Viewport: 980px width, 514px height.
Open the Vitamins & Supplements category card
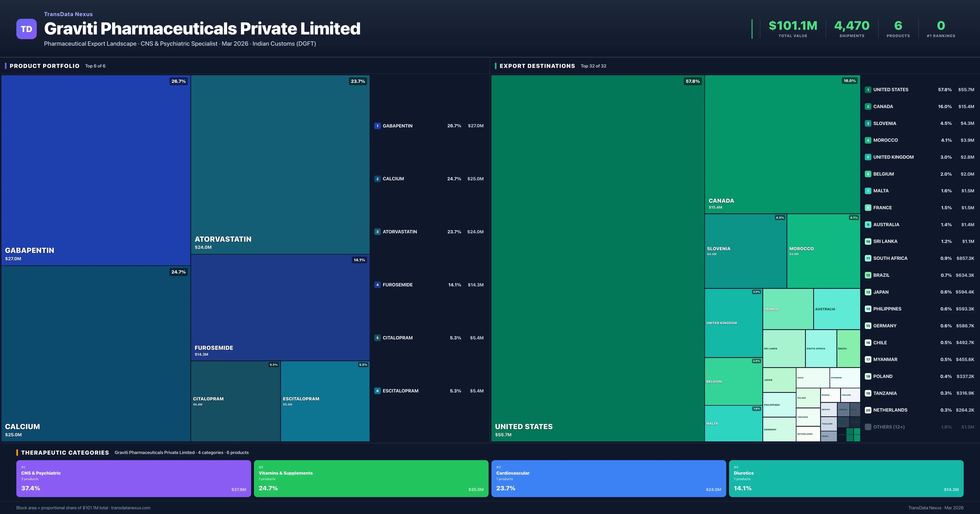pos(371,479)
